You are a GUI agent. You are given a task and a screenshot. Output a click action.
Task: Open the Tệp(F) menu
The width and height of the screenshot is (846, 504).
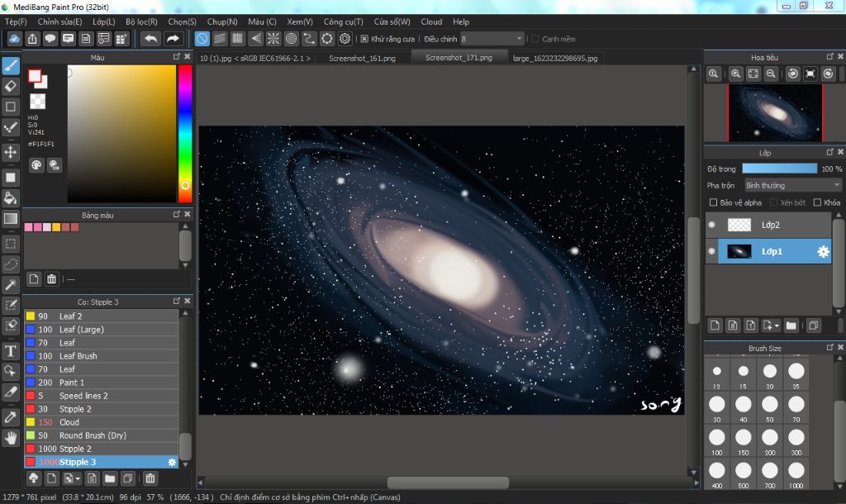[16, 21]
